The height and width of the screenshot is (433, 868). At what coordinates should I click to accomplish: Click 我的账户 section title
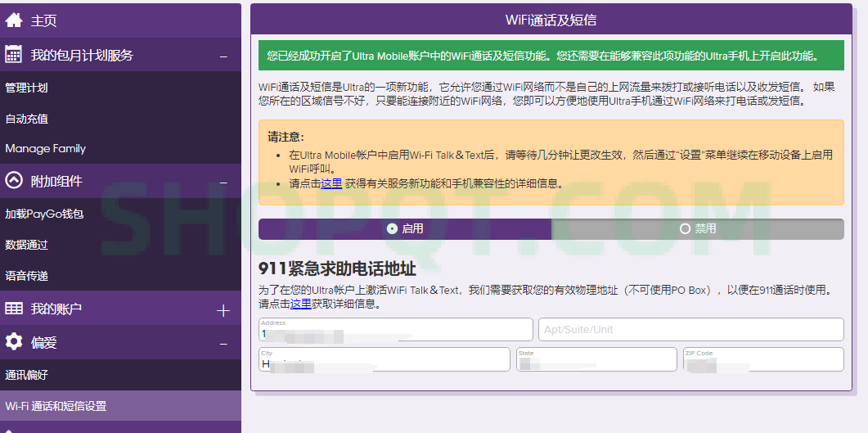click(56, 309)
